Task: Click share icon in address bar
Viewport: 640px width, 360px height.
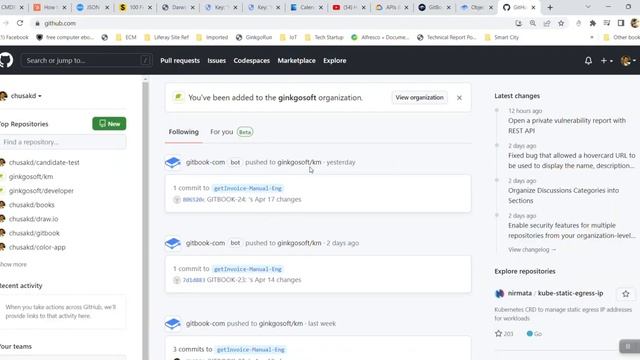Action: click(547, 23)
